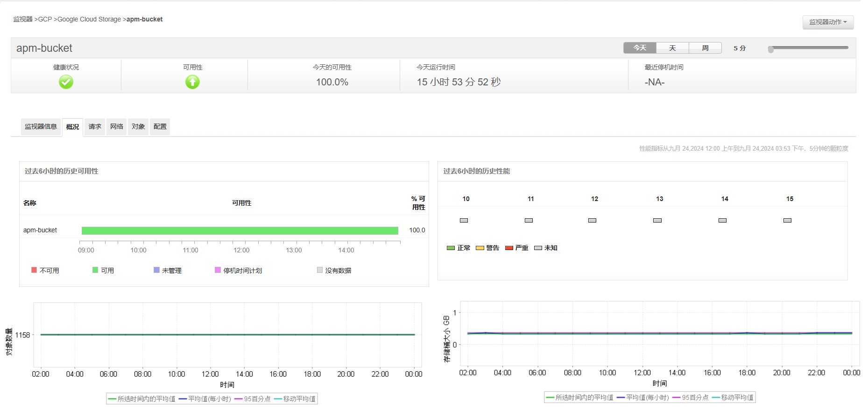Image resolution: width=868 pixels, height=411 pixels.
Task: Toggle 移动平均值 series in object count chart
Action: pyautogui.click(x=295, y=399)
